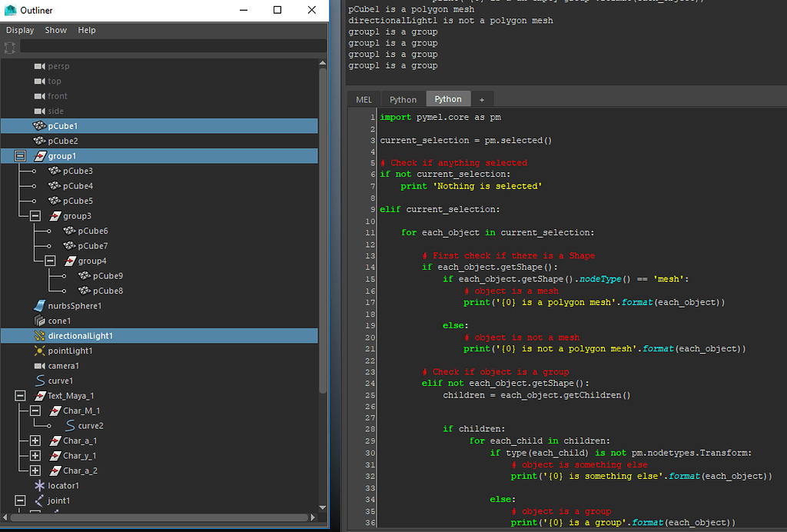The image size is (787, 532).
Task: Open the Display menu in Outliner
Action: [20, 30]
